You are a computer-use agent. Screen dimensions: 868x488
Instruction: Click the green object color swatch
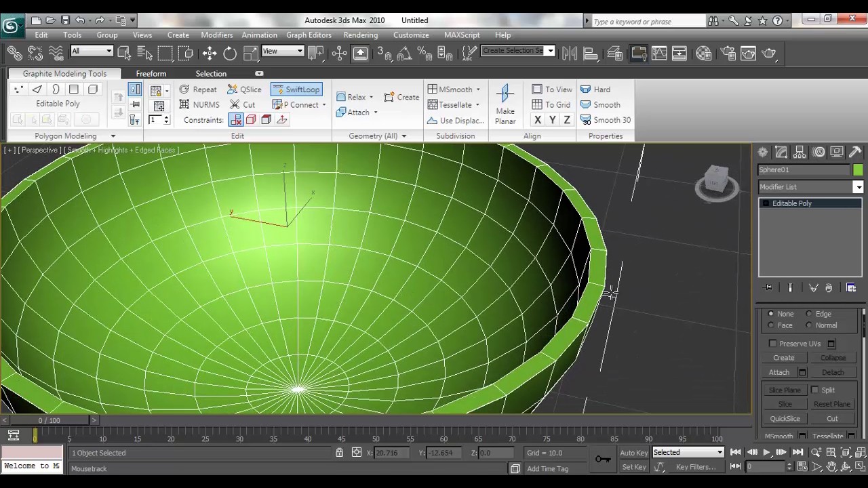pyautogui.click(x=858, y=170)
